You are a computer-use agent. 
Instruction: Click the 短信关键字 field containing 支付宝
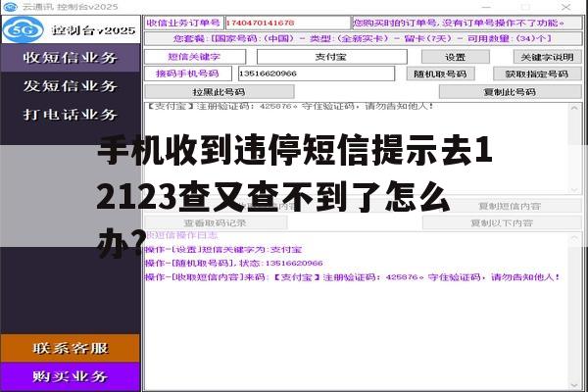331,57
